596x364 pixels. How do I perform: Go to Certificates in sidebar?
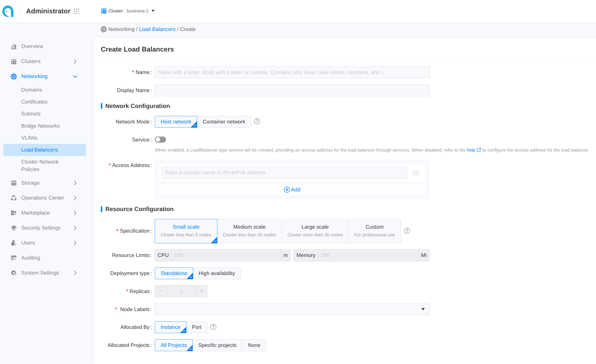(x=34, y=102)
